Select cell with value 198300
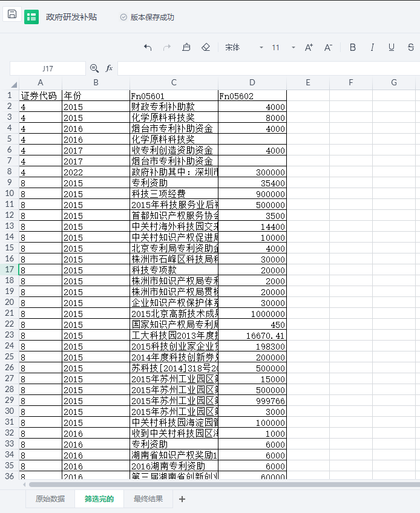The width and height of the screenshot is (420, 513). pos(252,346)
